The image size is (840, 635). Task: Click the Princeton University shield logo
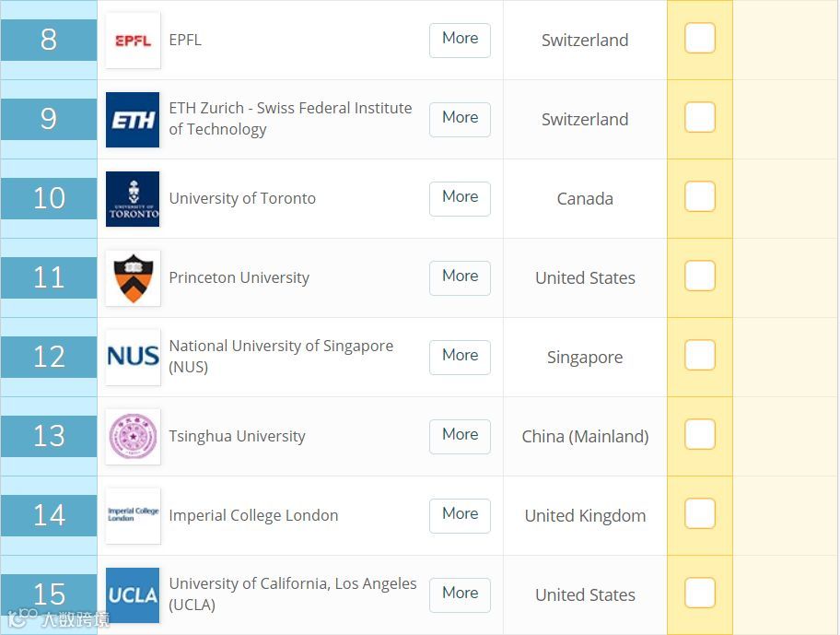point(133,278)
